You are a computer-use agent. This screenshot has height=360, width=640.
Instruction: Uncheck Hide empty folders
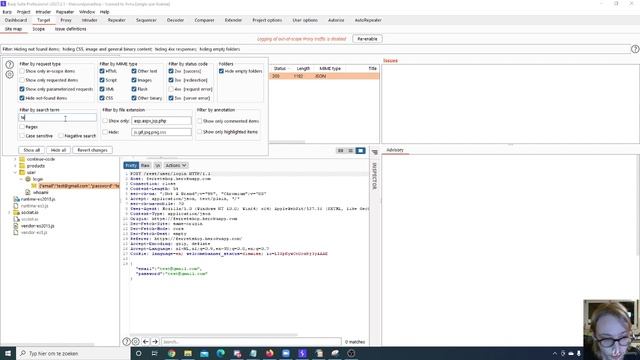[221, 71]
